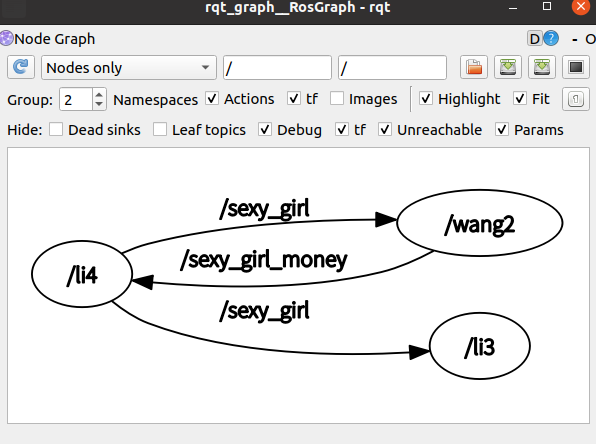The width and height of the screenshot is (596, 444).
Task: Save graph as SVG icon
Action: click(542, 67)
